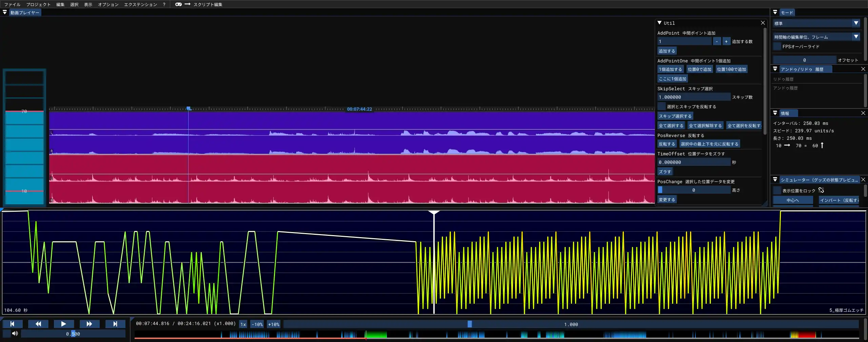Image resolution: width=868 pixels, height=342 pixels.
Task: Click the 追加する button under AddPoint
Action: [667, 51]
